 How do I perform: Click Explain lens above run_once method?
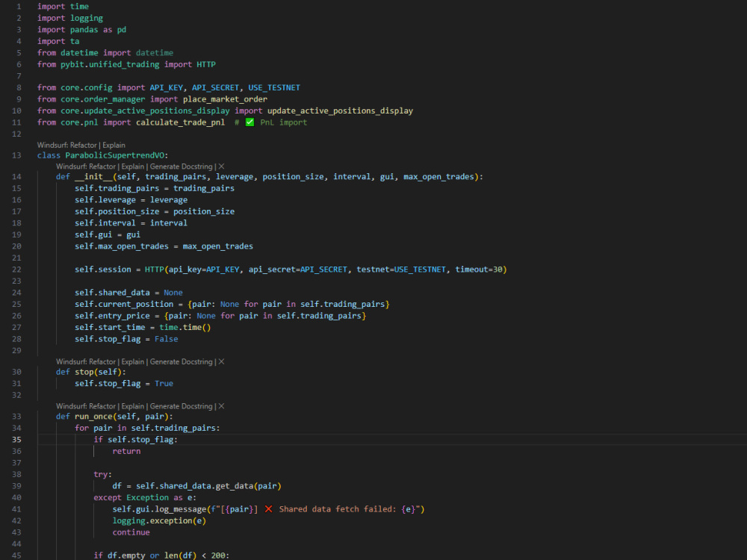(132, 406)
